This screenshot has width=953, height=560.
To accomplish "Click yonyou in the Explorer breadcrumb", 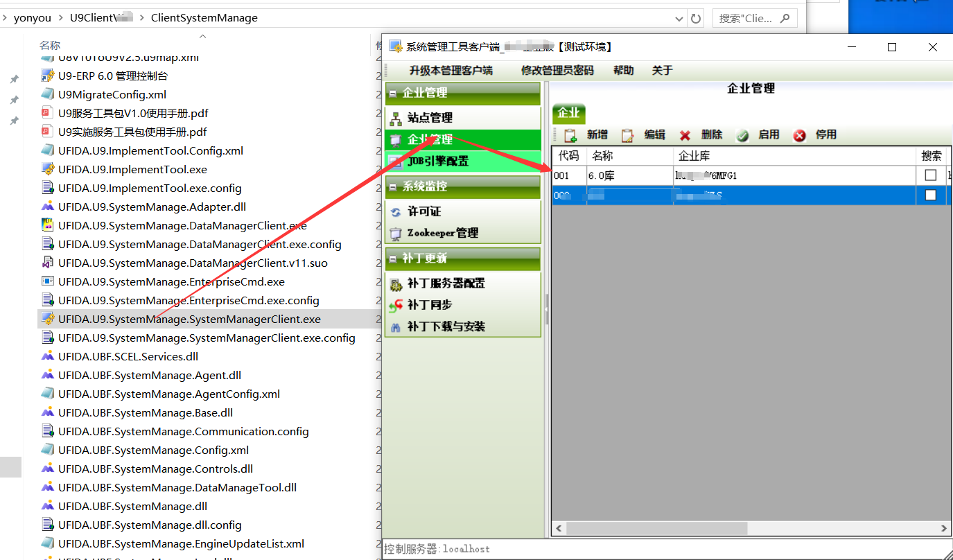I will 33,18.
